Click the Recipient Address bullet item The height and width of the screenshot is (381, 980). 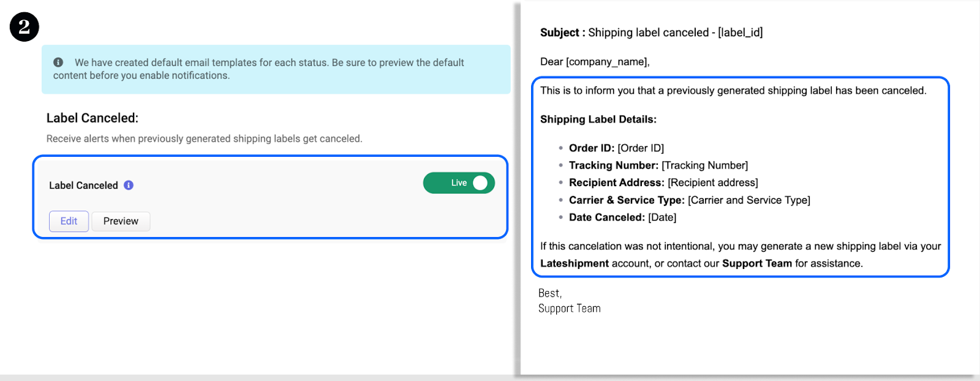(663, 183)
